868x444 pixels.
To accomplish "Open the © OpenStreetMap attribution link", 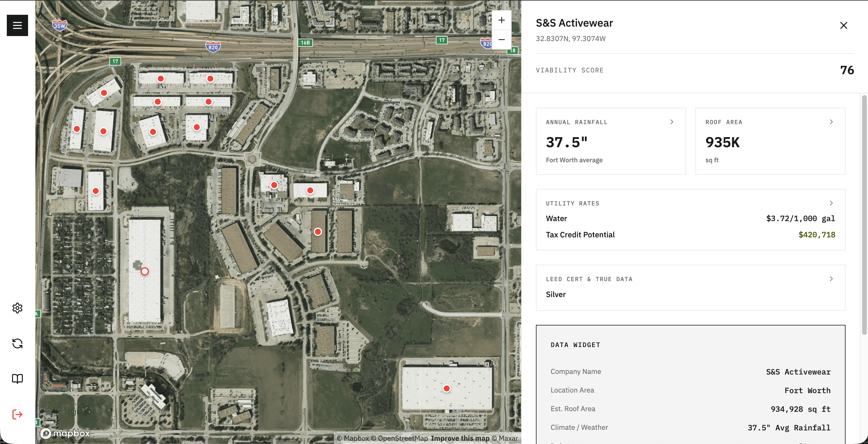I will (x=399, y=438).
